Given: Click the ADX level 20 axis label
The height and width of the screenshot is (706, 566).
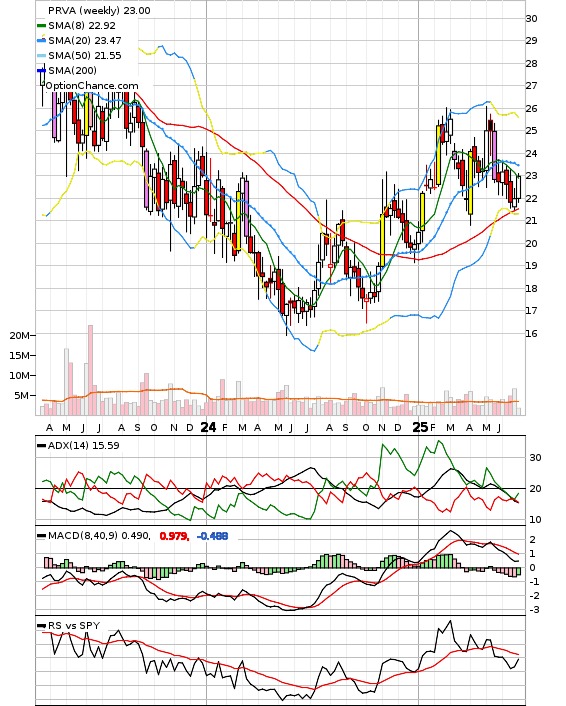Looking at the screenshot, I should point(535,489).
